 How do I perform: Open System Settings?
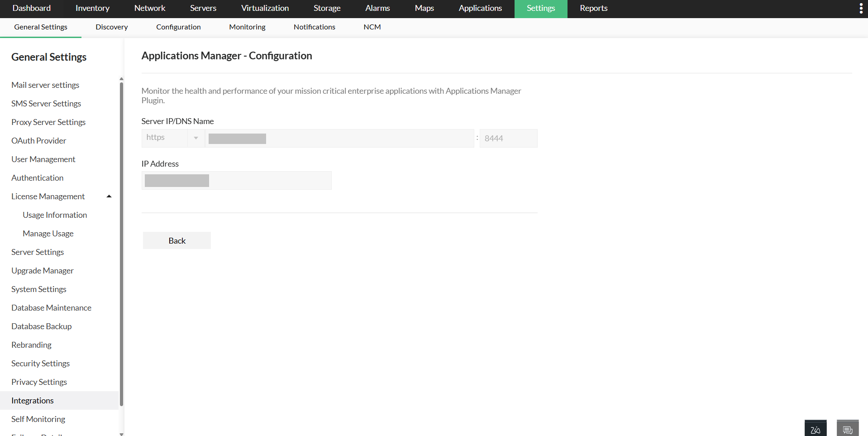(39, 289)
